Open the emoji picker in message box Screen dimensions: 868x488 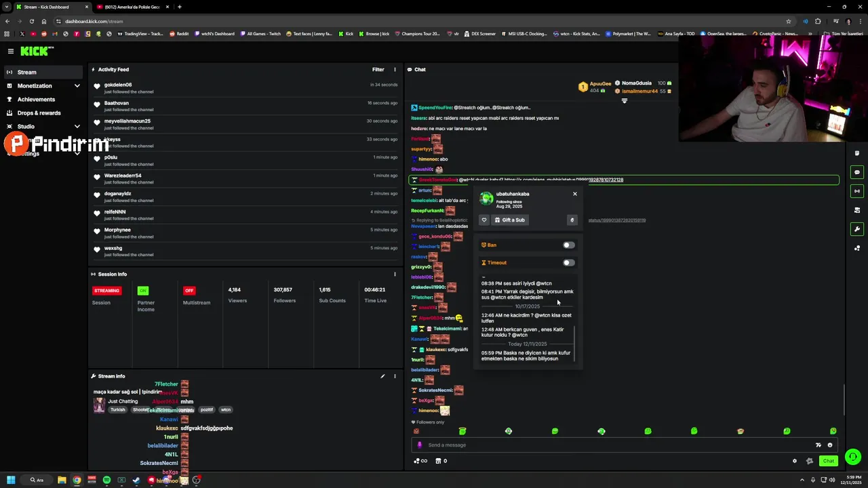click(x=830, y=445)
